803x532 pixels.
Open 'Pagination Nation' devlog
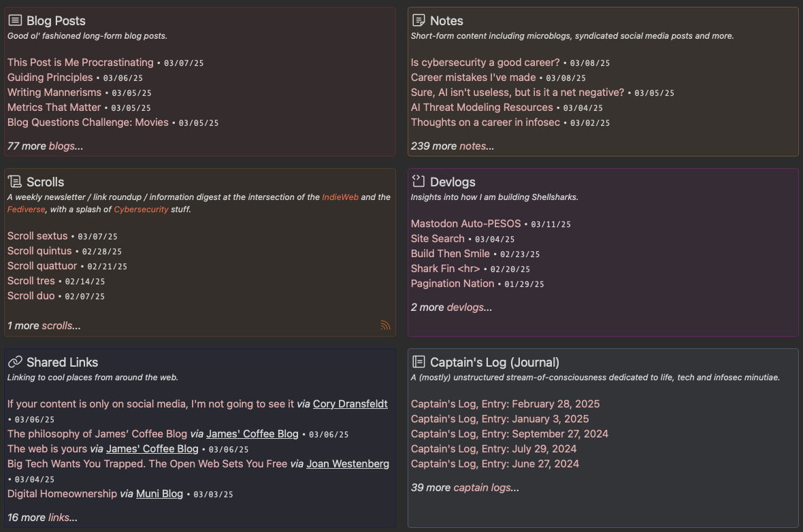[x=453, y=284]
